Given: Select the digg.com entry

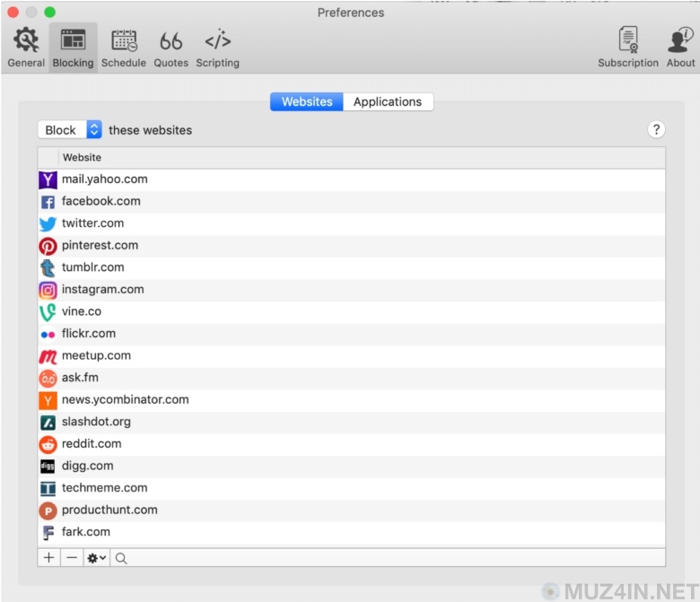Looking at the screenshot, I should 351,466.
